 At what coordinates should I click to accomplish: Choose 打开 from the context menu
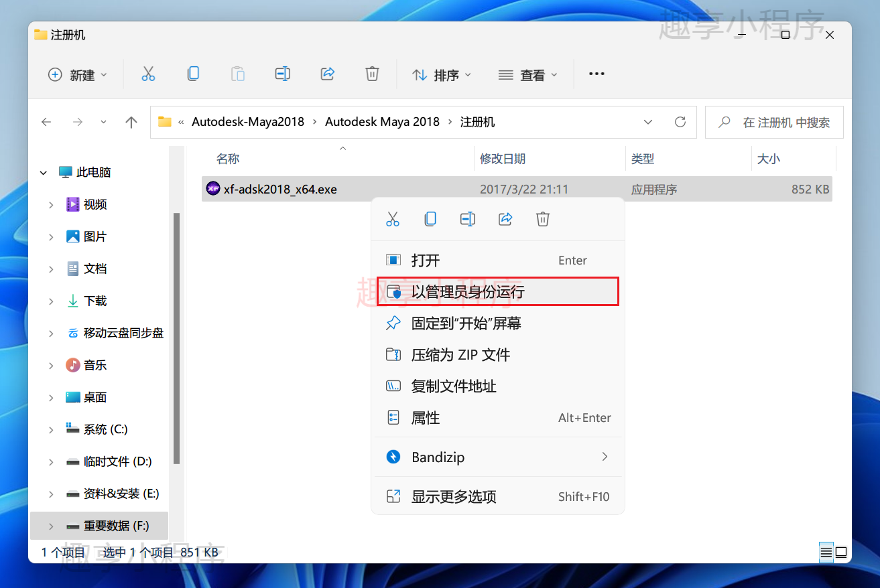(498, 261)
